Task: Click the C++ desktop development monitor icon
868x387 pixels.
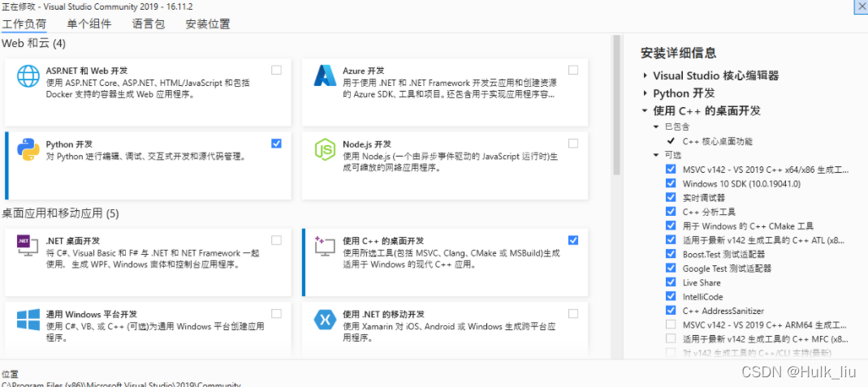Action: coord(325,246)
